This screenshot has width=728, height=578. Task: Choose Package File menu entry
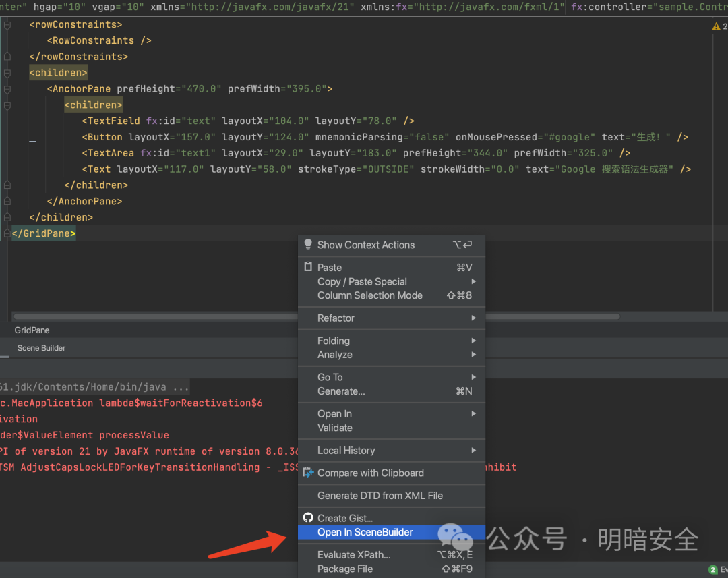click(392, 569)
